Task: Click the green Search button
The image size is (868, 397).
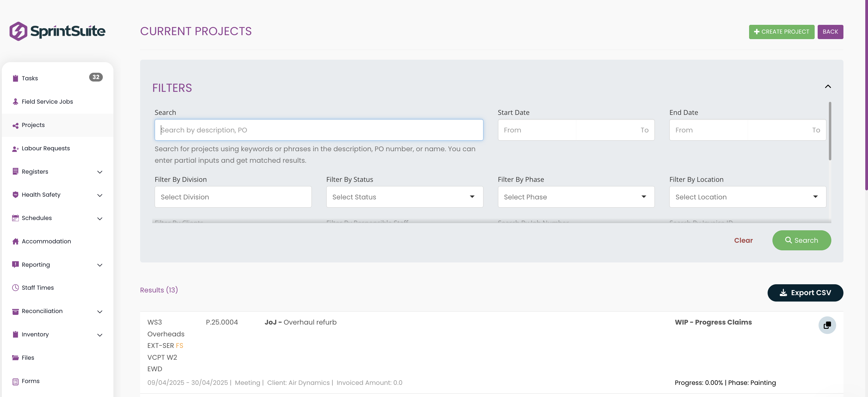Action: tap(801, 240)
